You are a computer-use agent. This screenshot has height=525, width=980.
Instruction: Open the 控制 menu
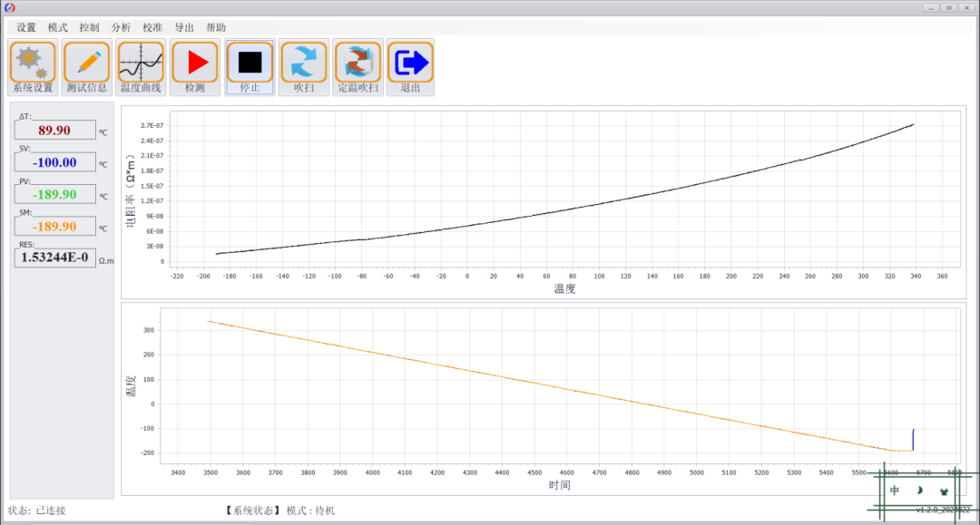89,27
